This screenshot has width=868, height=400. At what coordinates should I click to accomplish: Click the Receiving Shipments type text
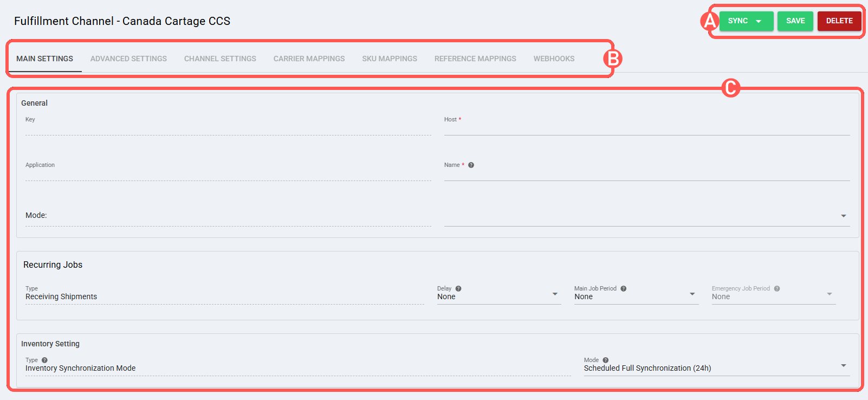[61, 296]
